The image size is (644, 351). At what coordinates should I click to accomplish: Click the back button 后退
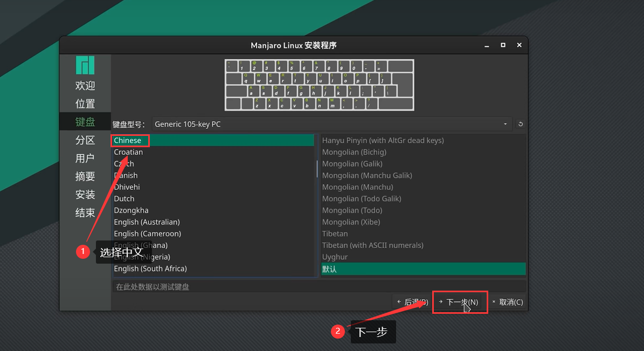click(x=412, y=302)
